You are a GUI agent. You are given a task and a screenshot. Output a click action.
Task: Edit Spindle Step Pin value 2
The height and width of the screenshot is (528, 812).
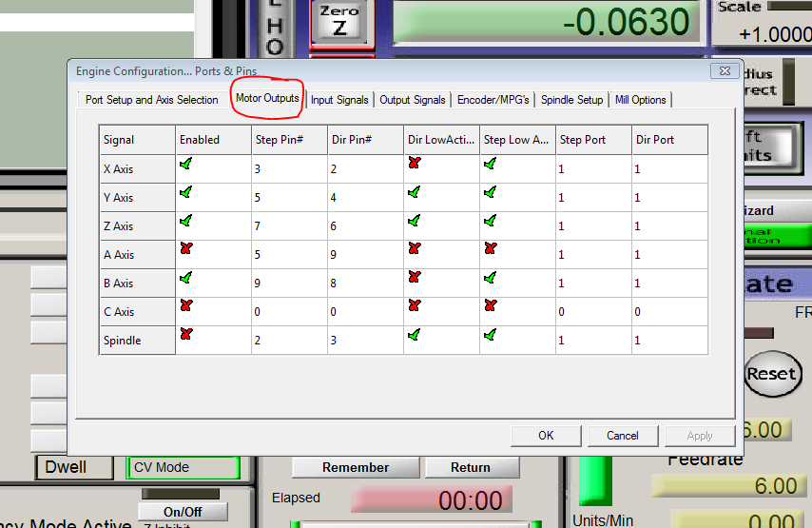click(289, 340)
